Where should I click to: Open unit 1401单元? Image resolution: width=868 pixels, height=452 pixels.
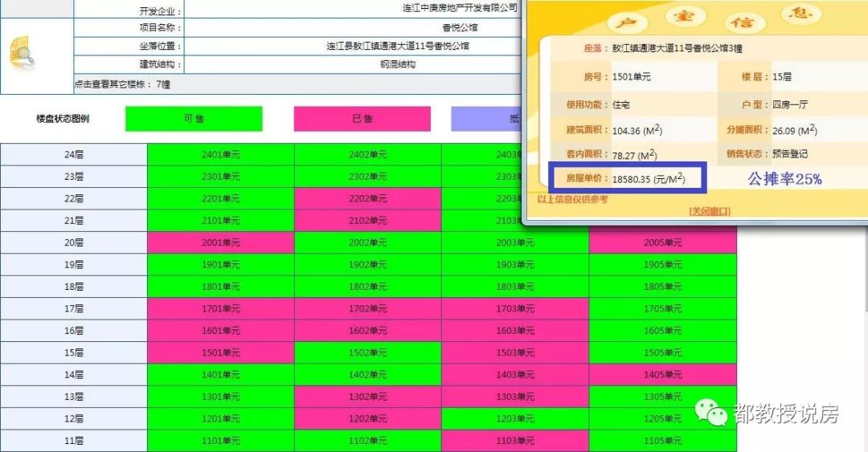click(x=221, y=375)
